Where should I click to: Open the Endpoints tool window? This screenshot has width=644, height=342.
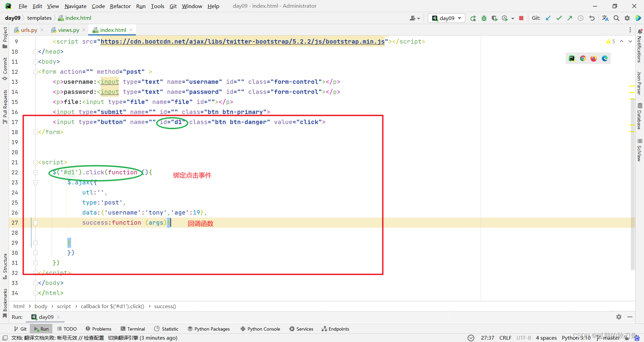click(x=335, y=329)
